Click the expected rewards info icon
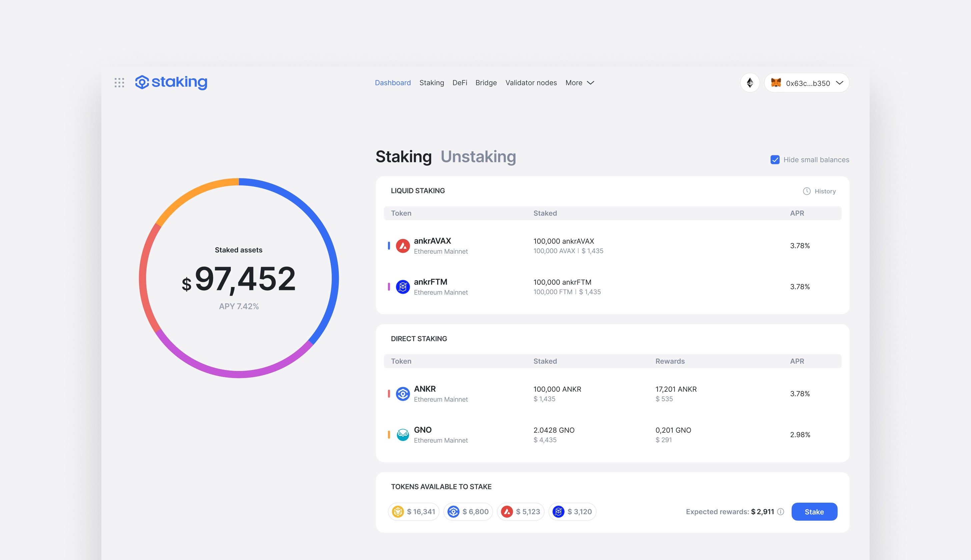The width and height of the screenshot is (971, 560). pos(781,512)
